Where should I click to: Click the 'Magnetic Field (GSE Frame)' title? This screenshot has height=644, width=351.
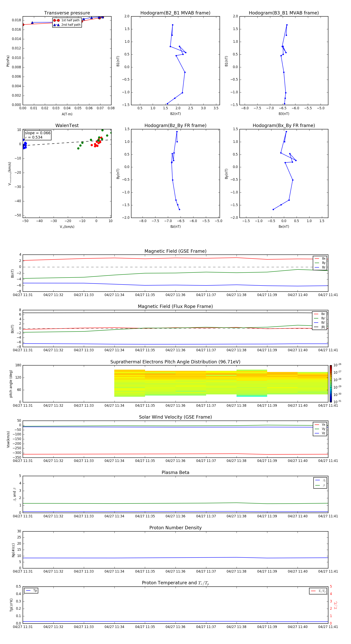tap(175, 251)
